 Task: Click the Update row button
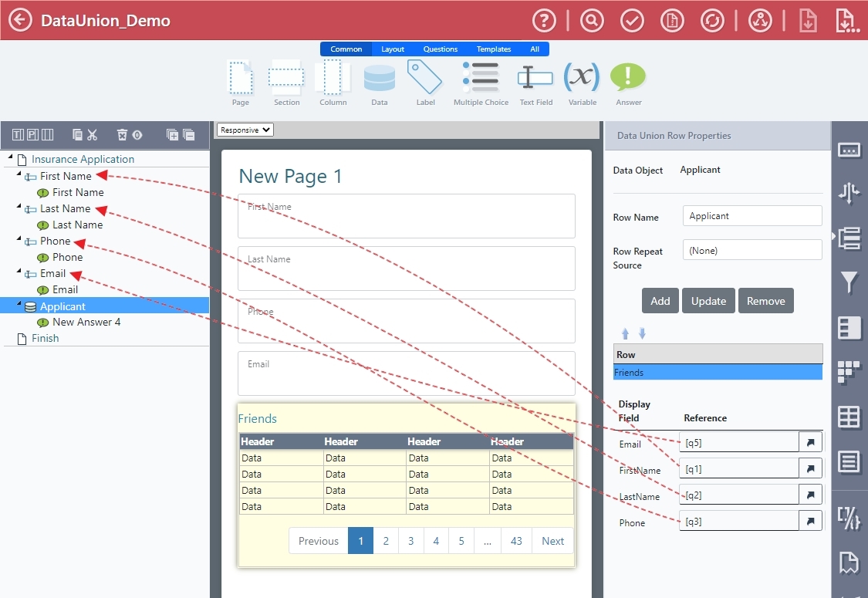(708, 301)
